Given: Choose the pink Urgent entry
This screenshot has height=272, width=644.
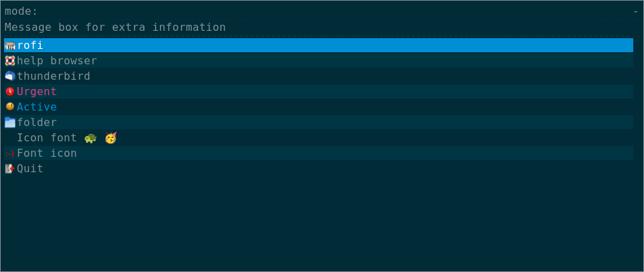Looking at the screenshot, I should (37, 92).
